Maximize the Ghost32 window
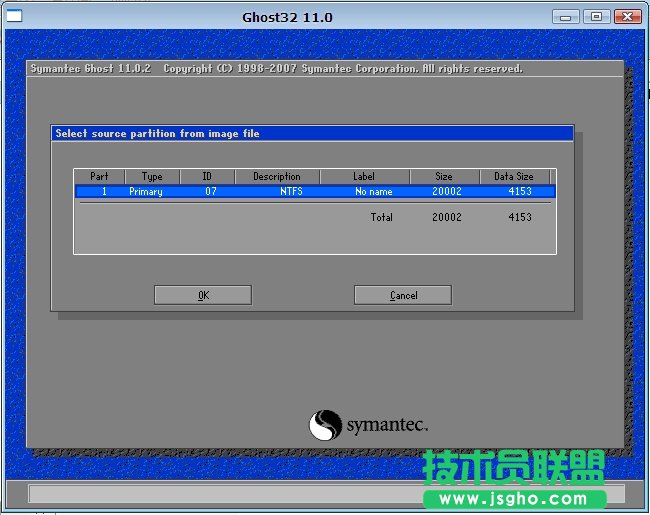 pos(597,16)
